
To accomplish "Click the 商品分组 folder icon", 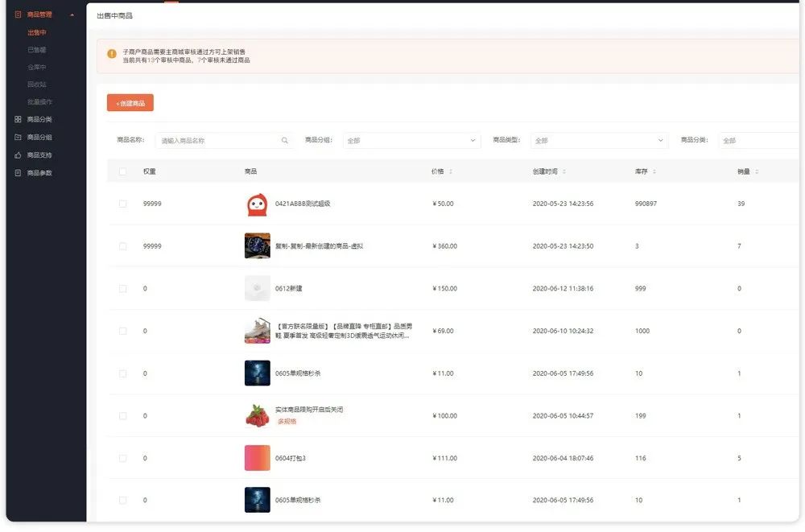I will pyautogui.click(x=18, y=137).
